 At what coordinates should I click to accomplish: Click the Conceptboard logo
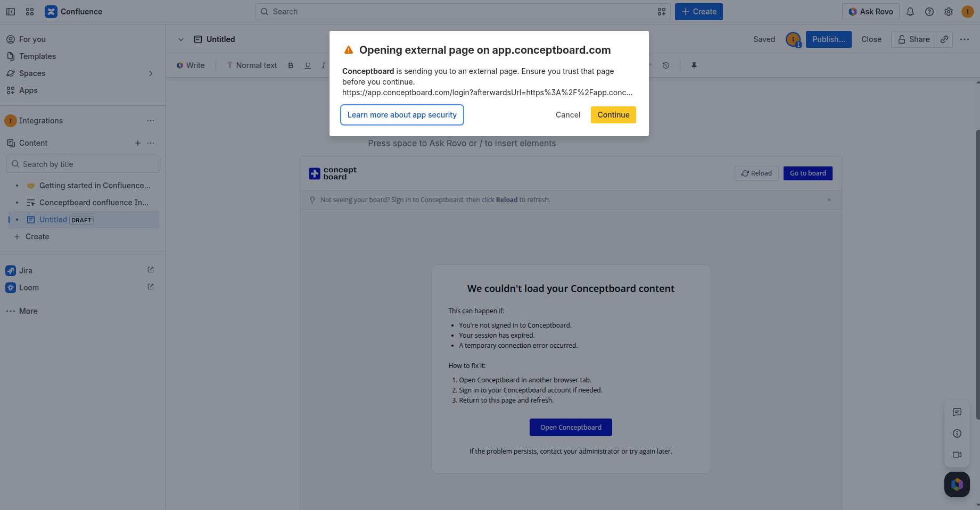[333, 173]
